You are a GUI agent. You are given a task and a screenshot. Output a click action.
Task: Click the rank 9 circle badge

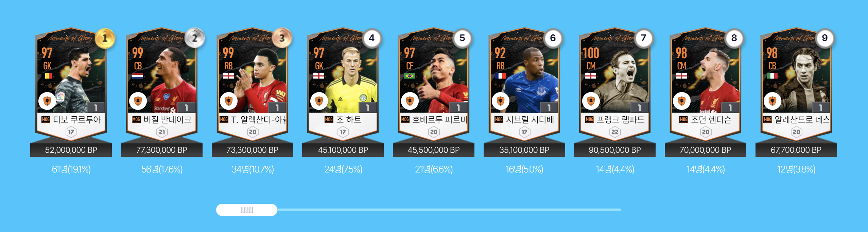[825, 38]
